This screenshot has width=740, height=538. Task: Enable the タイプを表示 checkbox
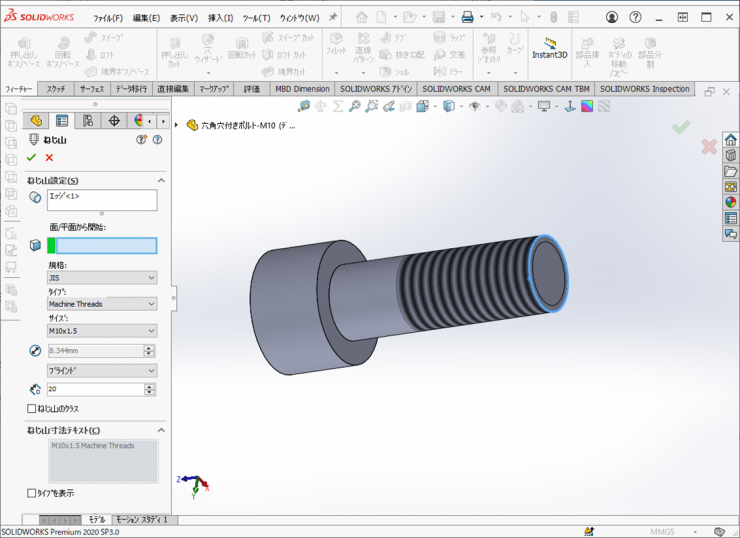(32, 493)
